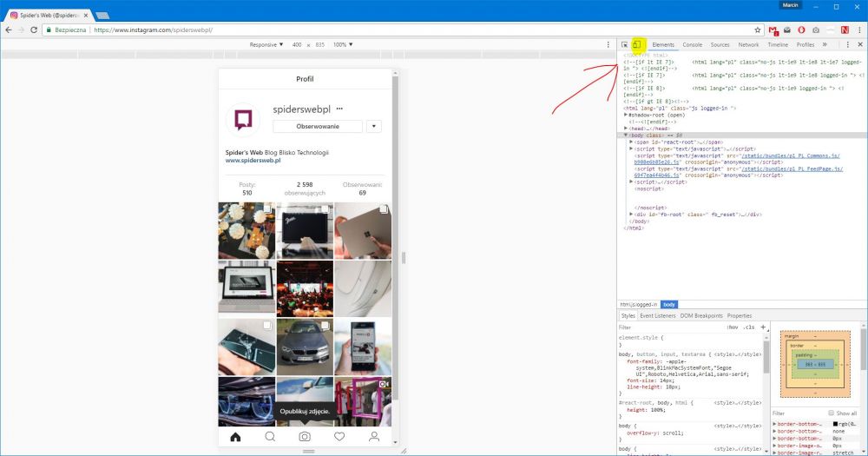Open the Surface laptop photo thumbnail

click(363, 230)
